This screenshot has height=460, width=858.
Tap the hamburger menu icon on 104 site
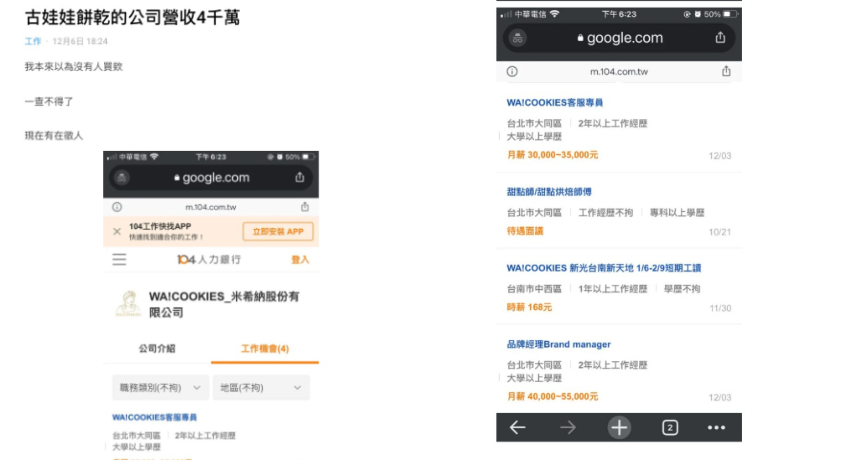120,260
